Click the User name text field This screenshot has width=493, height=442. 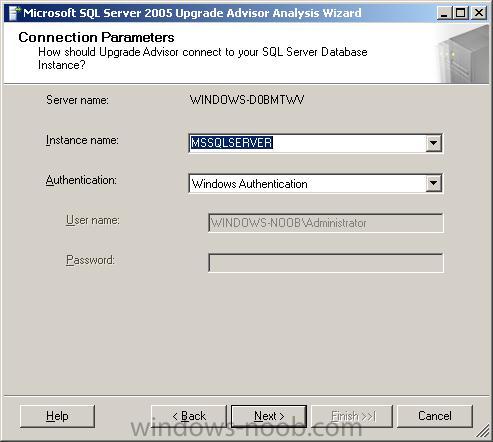tap(326, 223)
